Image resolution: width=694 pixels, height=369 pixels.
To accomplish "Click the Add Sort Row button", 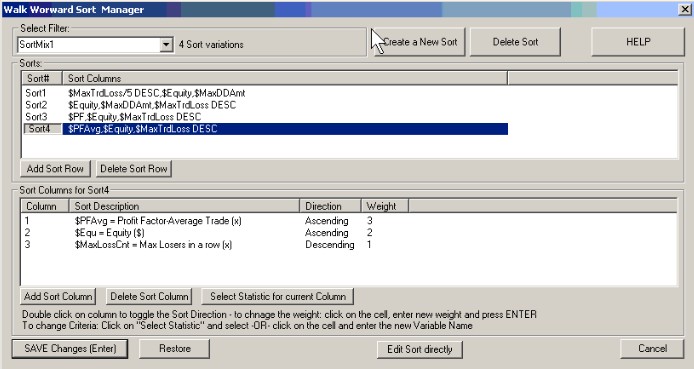I will pos(55,169).
